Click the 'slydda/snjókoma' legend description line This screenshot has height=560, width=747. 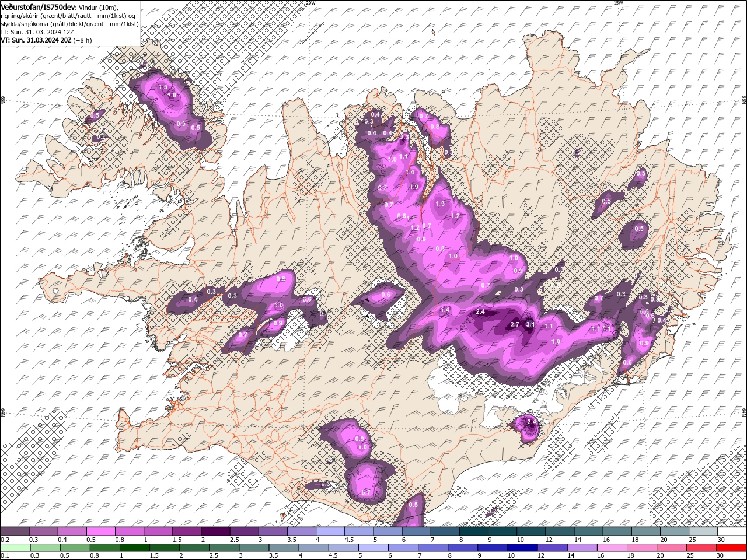click(69, 24)
